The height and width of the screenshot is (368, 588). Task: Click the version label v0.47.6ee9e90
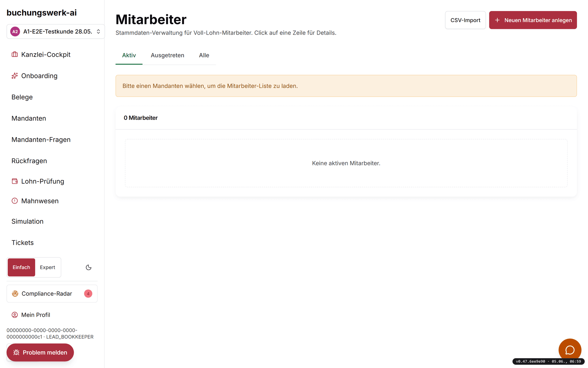pos(548,362)
